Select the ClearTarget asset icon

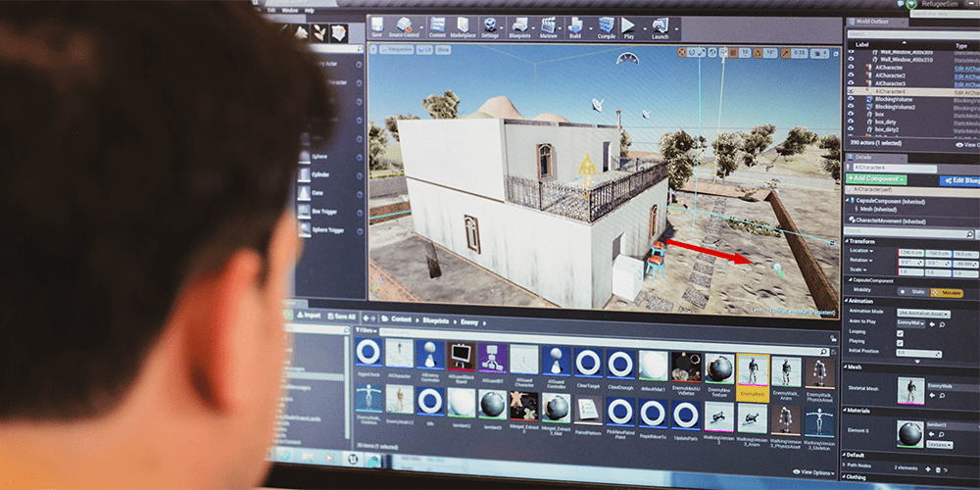pos(588,364)
